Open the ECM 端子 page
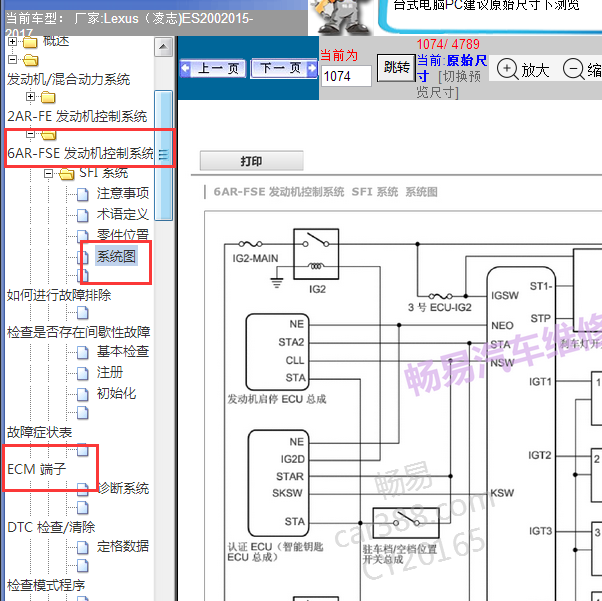 pos(37,469)
